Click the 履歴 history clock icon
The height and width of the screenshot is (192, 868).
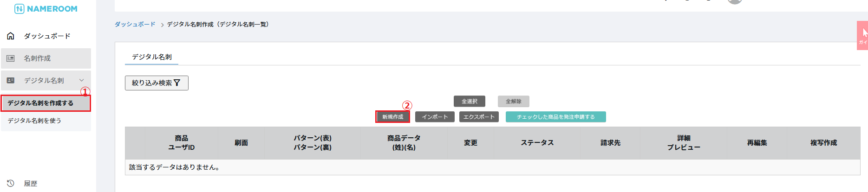11,183
